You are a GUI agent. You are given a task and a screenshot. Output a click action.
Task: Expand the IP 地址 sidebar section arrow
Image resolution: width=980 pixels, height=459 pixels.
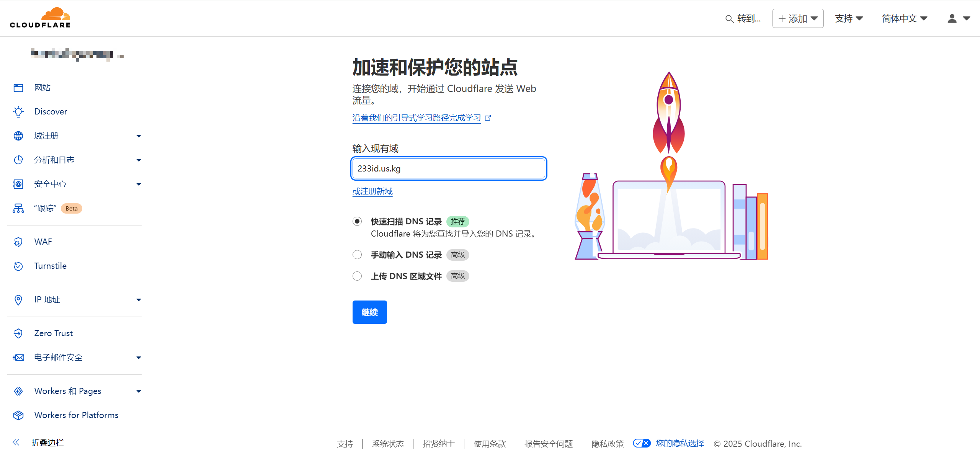click(139, 300)
